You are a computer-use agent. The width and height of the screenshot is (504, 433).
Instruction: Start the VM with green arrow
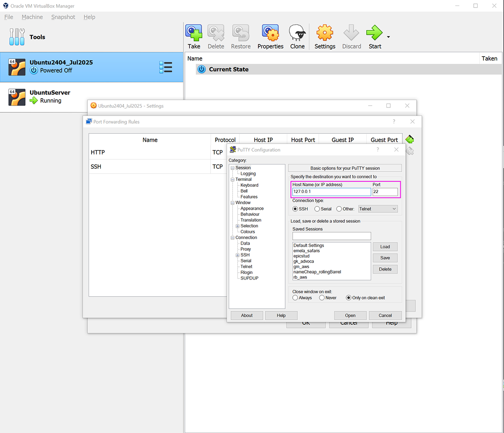tap(375, 33)
